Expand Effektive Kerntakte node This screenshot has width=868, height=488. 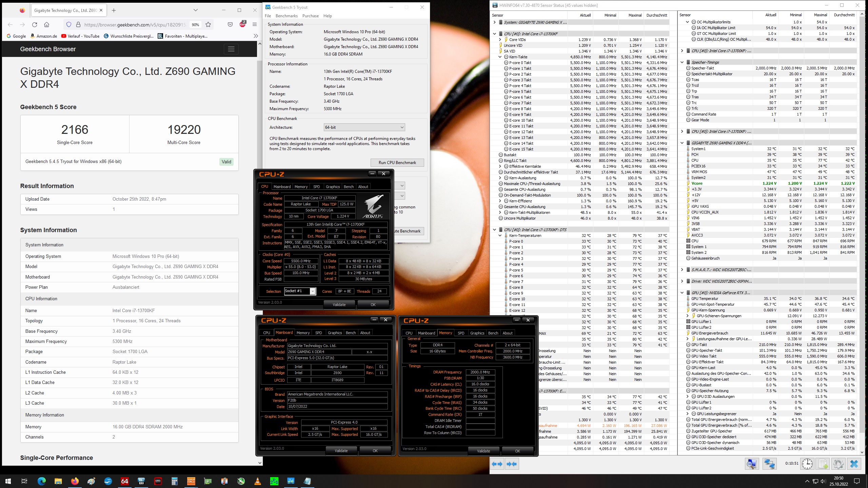[x=500, y=166]
